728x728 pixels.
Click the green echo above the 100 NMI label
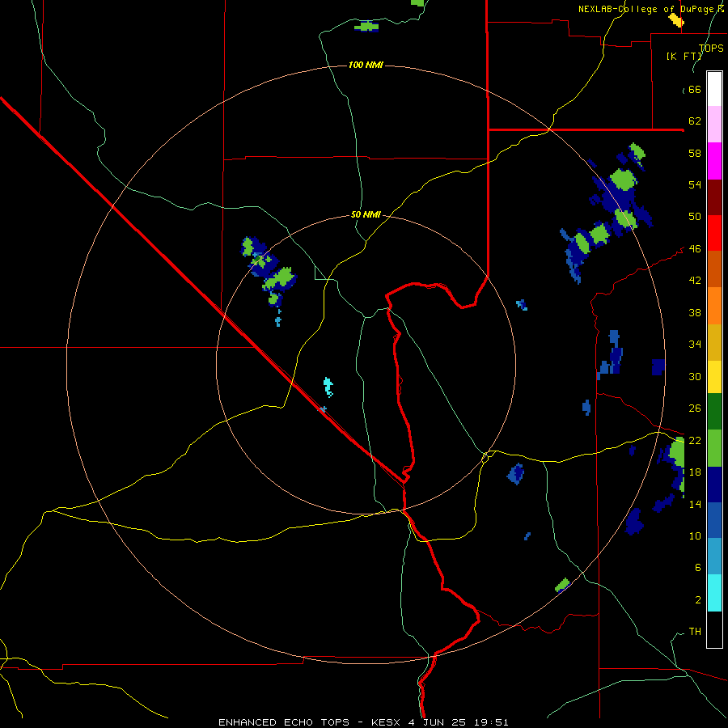coord(366,27)
